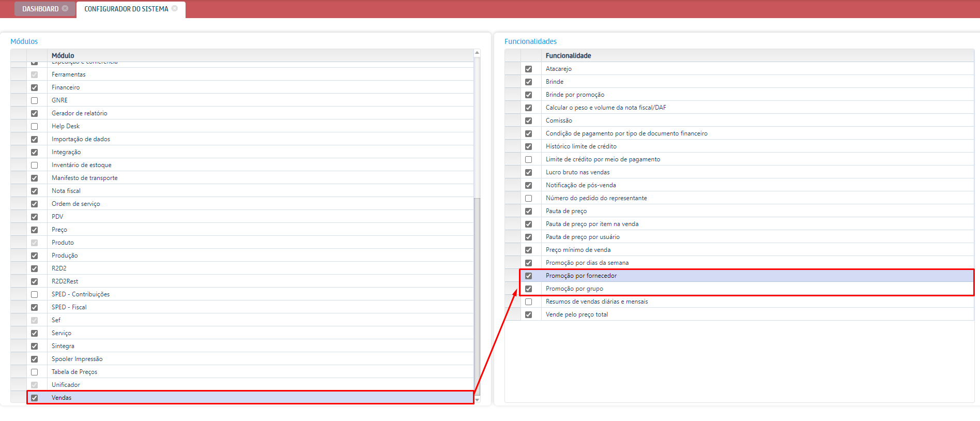Check Número do pedido do representante

(x=528, y=198)
